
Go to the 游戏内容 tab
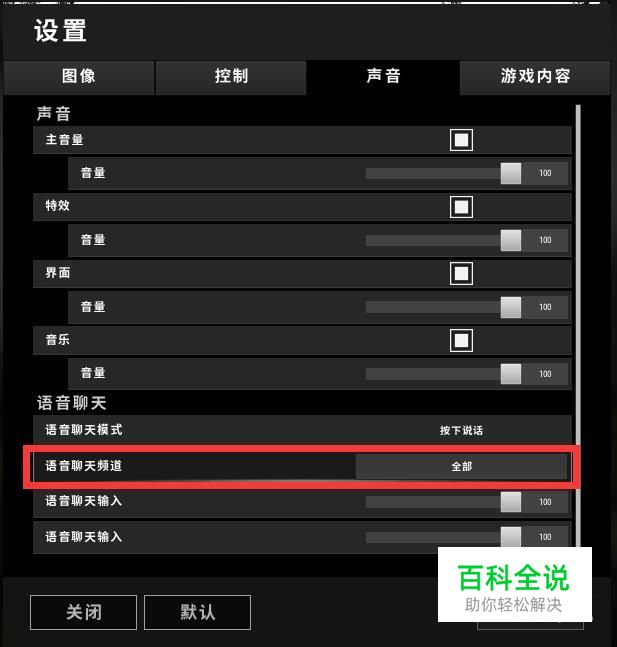(x=535, y=77)
